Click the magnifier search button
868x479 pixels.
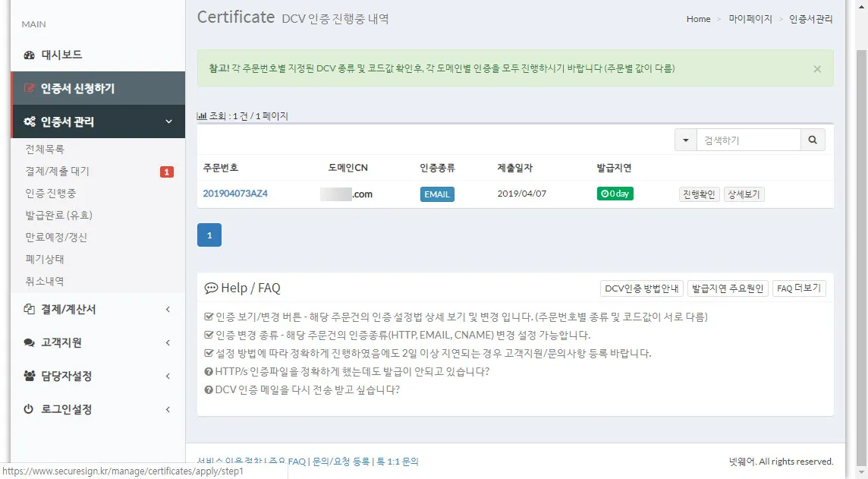813,140
